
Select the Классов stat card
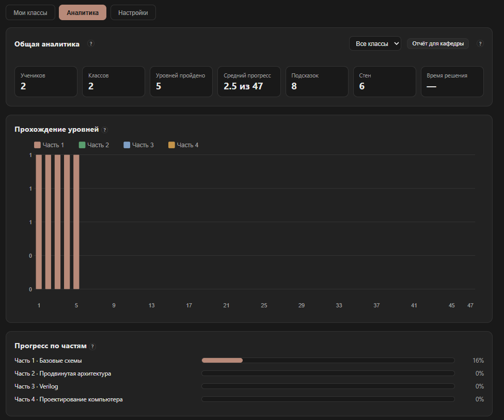[114, 82]
